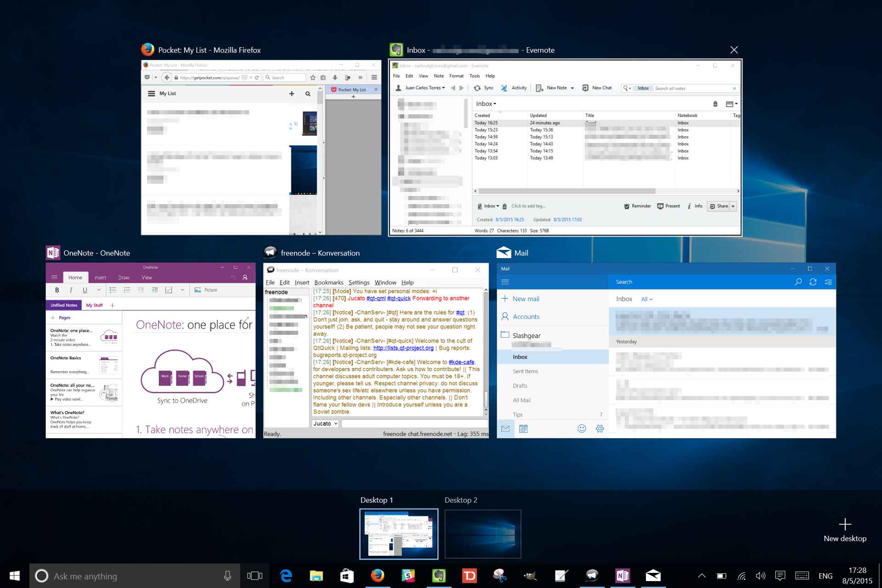The image size is (882, 588).
Task: Open Mail settings gear icon
Action: (599, 429)
